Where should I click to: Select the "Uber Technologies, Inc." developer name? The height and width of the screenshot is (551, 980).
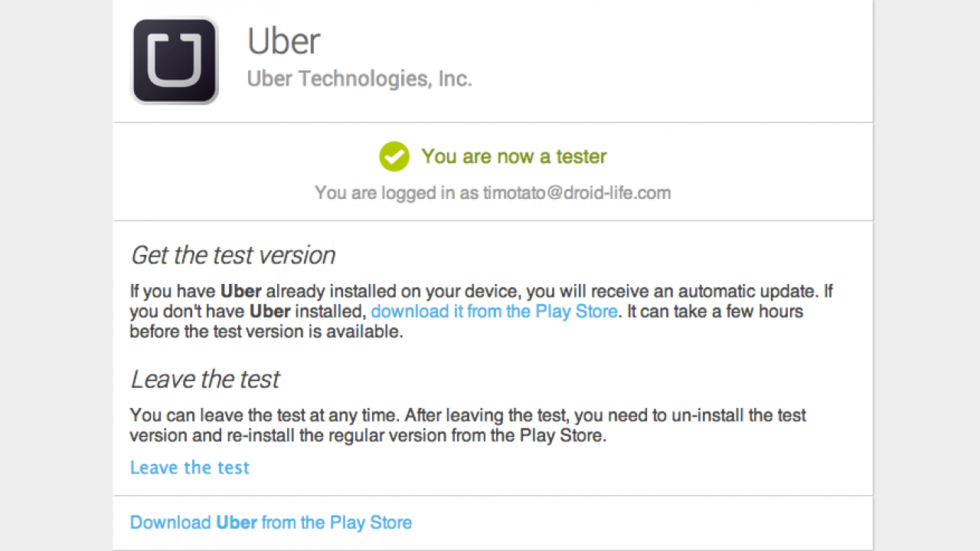tap(359, 79)
